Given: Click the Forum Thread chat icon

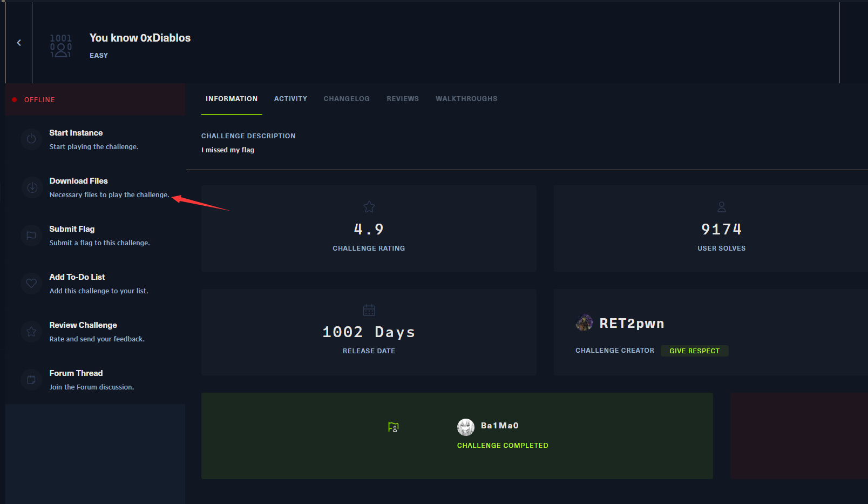Looking at the screenshot, I should click(x=31, y=380).
